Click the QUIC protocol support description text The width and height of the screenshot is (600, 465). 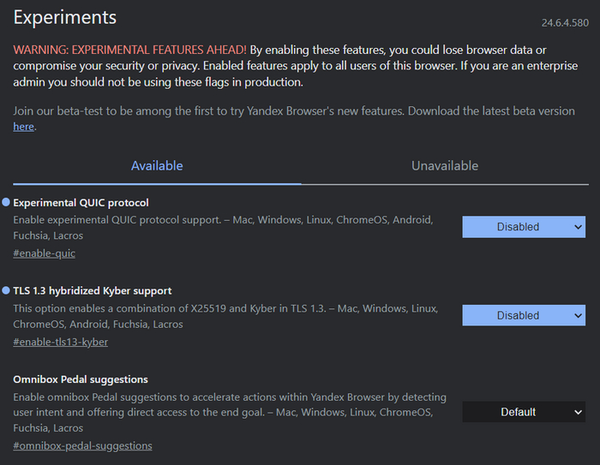pyautogui.click(x=224, y=227)
